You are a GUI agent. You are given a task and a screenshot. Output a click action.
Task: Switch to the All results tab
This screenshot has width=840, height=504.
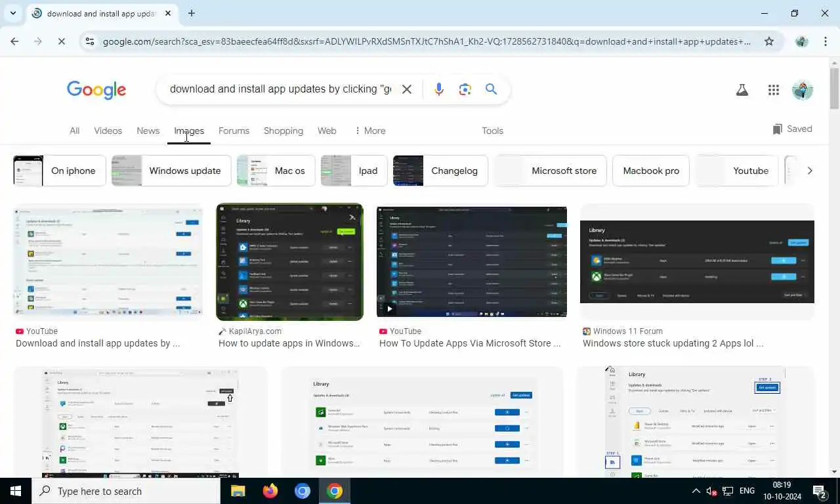tap(75, 131)
